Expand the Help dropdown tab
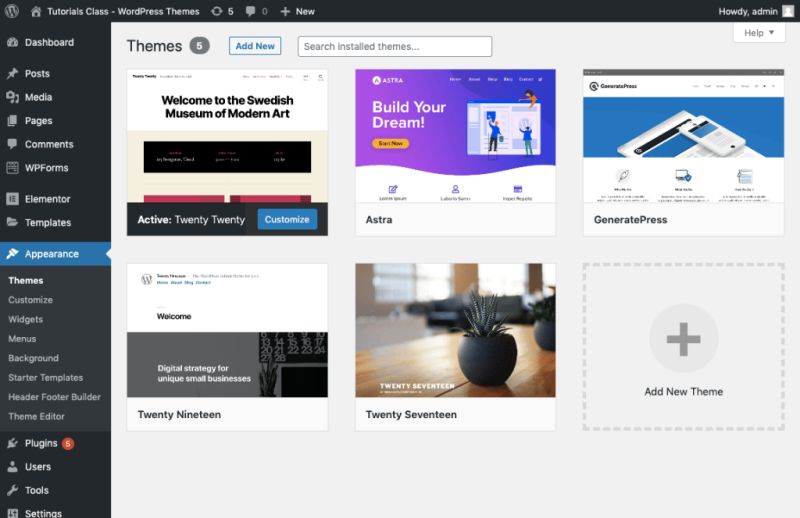This screenshot has width=800, height=518. (759, 33)
